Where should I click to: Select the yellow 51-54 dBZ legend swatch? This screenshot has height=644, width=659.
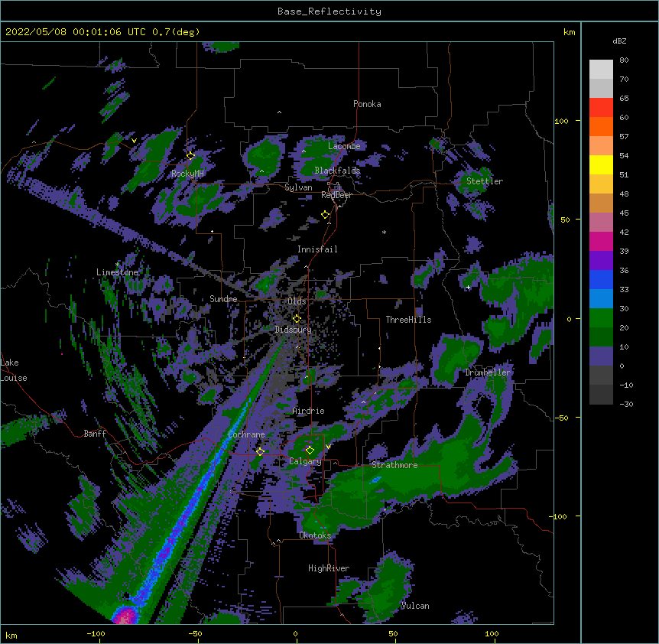point(601,164)
